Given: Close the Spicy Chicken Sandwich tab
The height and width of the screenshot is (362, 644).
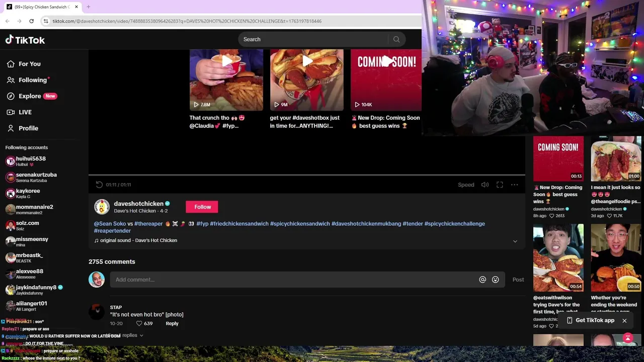Looking at the screenshot, I should pyautogui.click(x=76, y=7).
